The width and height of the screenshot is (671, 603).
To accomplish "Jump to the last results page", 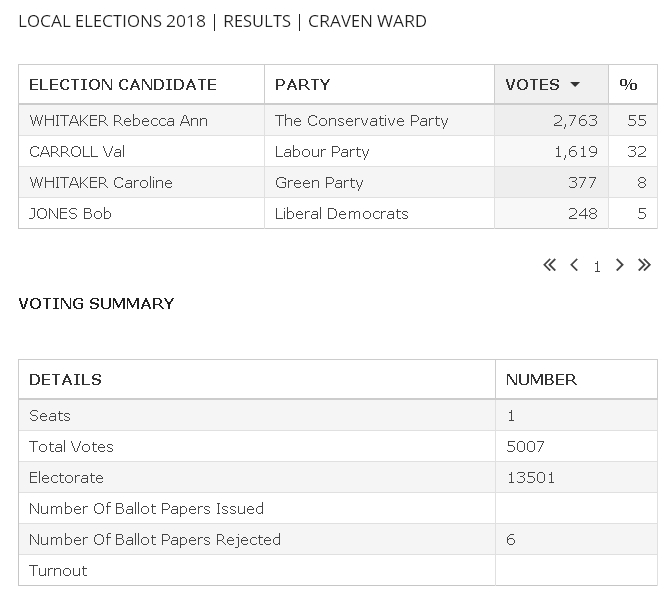I will (645, 265).
